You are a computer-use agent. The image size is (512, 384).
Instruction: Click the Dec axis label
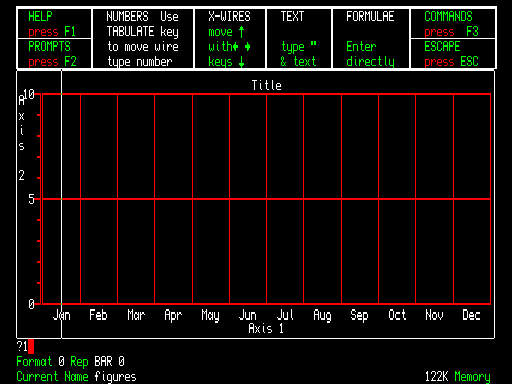tap(471, 315)
